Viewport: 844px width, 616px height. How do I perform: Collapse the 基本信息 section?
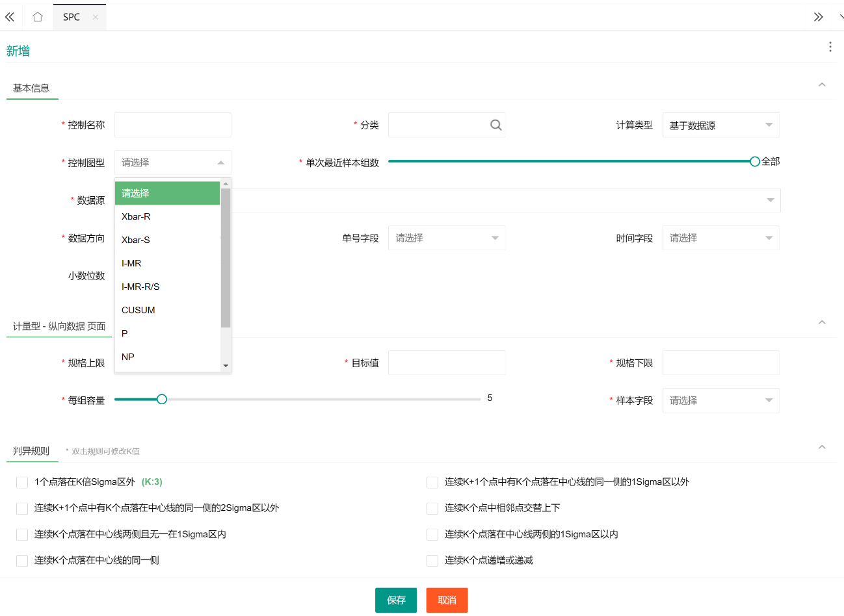click(822, 84)
